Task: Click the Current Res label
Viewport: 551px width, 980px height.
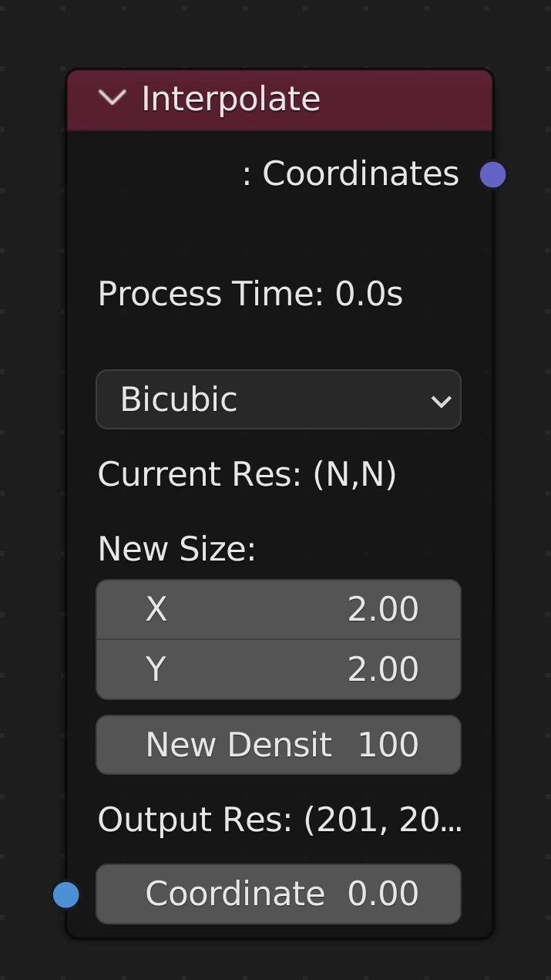Action: pyautogui.click(x=247, y=474)
